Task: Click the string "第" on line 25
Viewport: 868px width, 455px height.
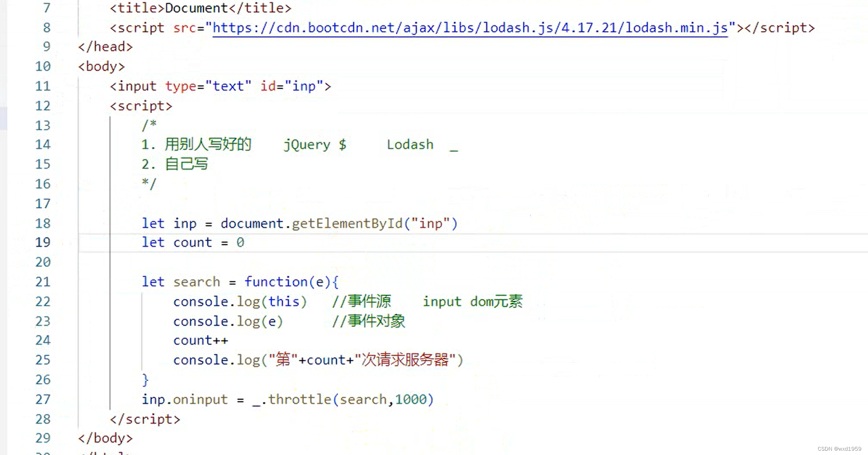Action: click(x=283, y=360)
